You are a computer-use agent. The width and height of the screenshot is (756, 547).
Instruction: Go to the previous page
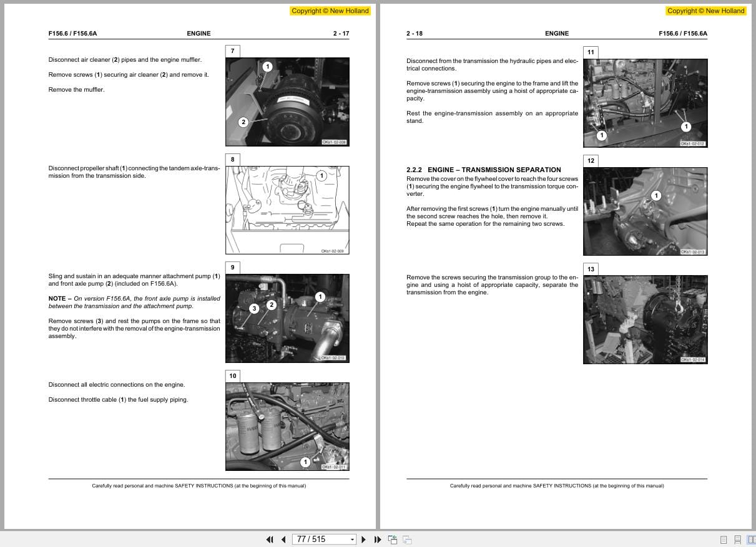(x=283, y=540)
